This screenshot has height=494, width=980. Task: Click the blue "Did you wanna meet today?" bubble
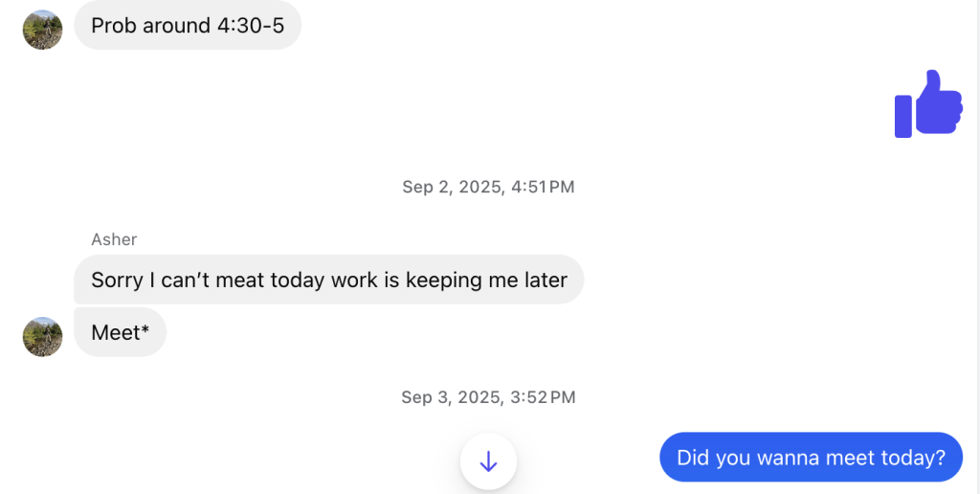pyautogui.click(x=811, y=458)
